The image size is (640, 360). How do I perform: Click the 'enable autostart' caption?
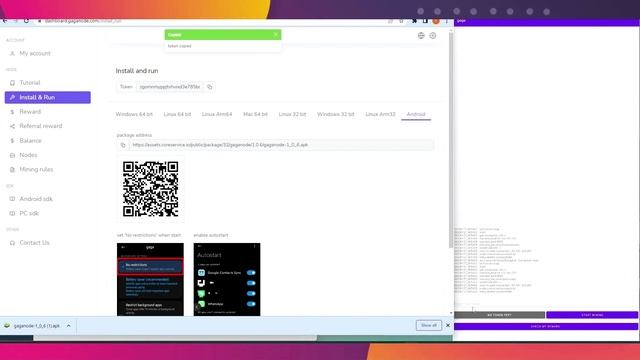211,236
